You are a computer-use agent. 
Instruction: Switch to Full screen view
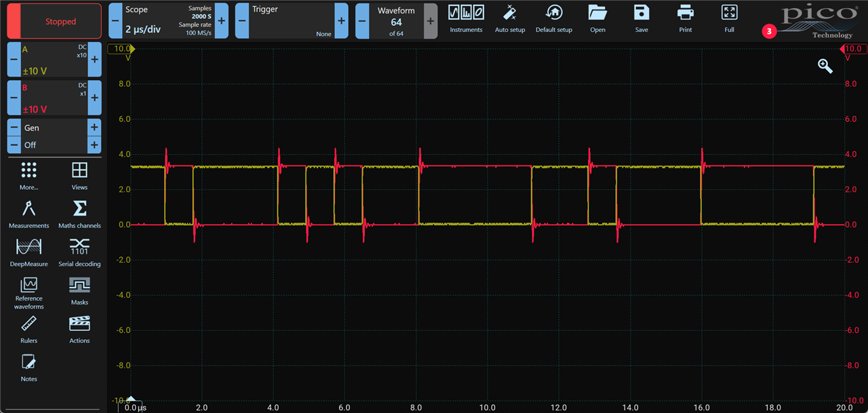coord(729,18)
